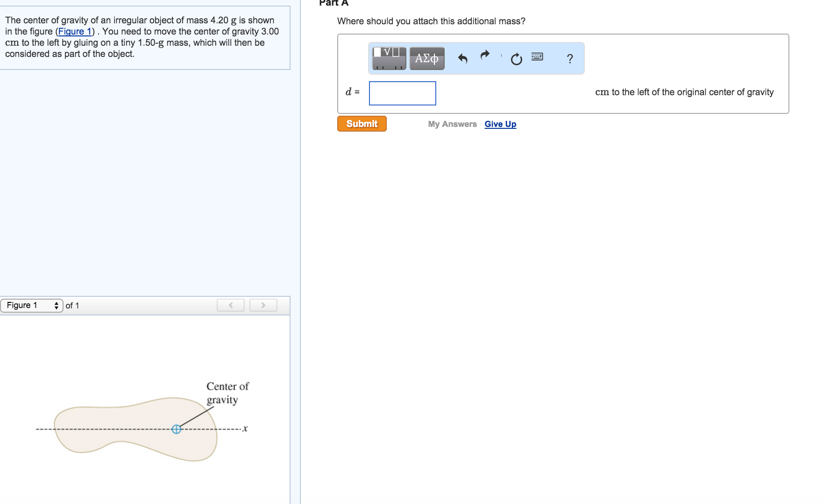Submit your answer for Part A
Image resolution: width=823 pixels, height=504 pixels.
pos(362,123)
